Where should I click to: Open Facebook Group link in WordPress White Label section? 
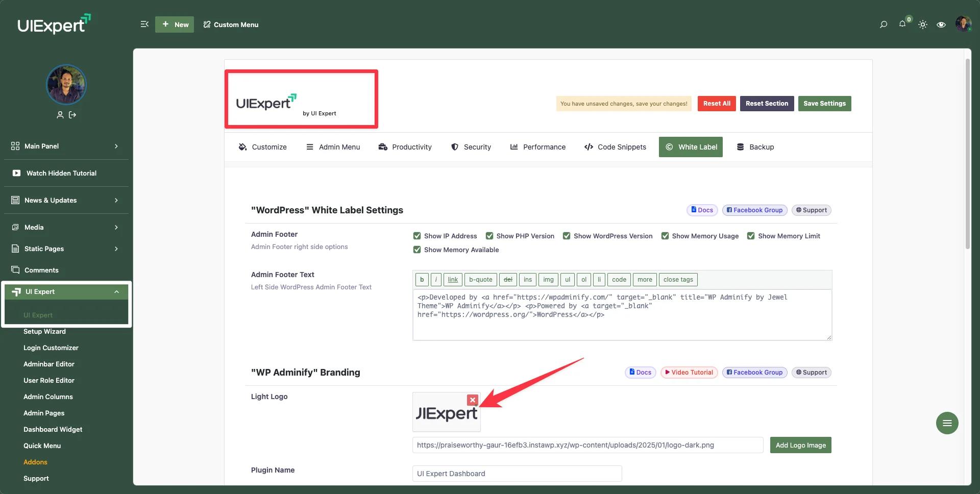tap(754, 210)
